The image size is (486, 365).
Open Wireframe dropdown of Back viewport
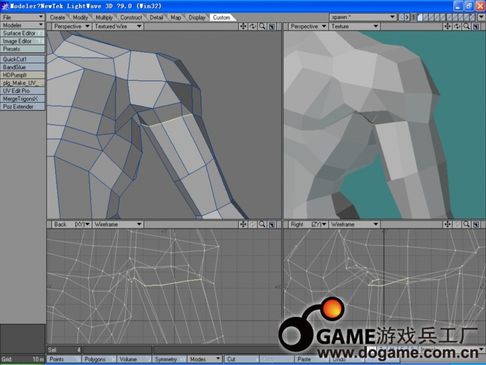tap(118, 224)
